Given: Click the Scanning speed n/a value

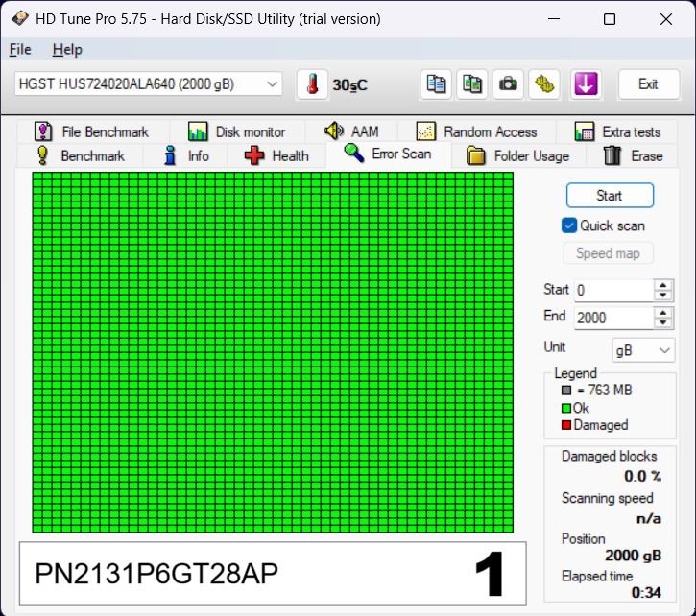Looking at the screenshot, I should pos(649,518).
